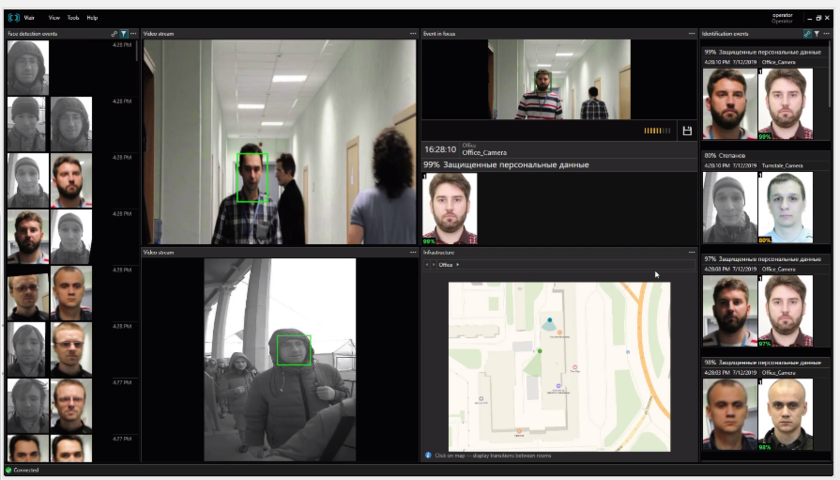Viewport: 840px width, 480px height.
Task: Open the Infrastructure panel more options
Action: point(691,253)
